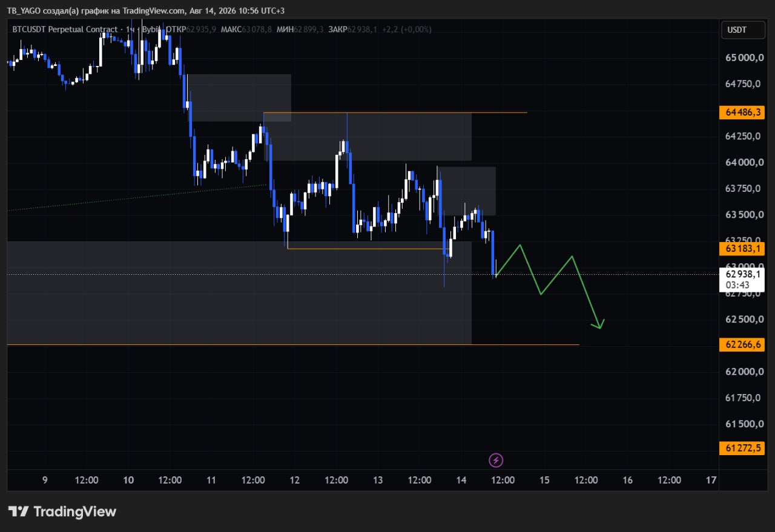Click date 11 on time axis
Image resolution: width=775 pixels, height=532 pixels.
click(211, 480)
